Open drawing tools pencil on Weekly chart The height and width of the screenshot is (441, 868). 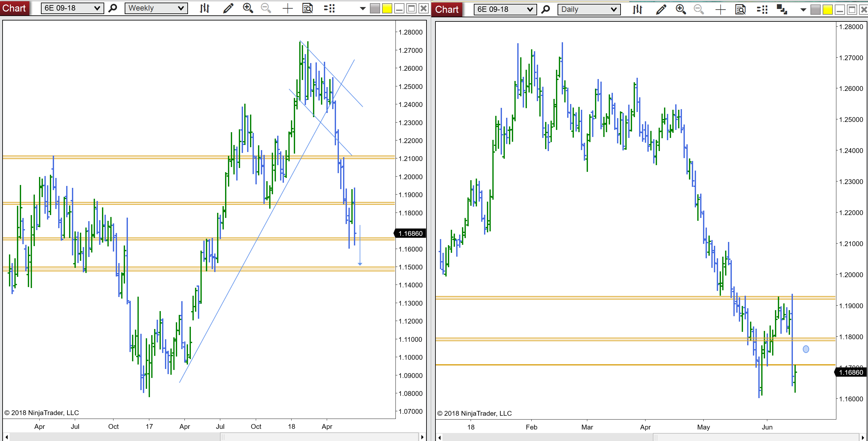[228, 8]
